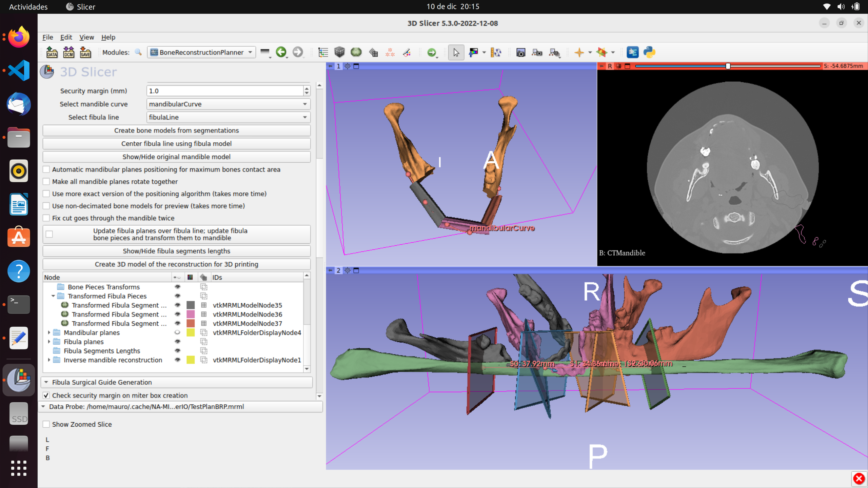The image size is (868, 488).
Task: Open the Extensions Manager icon
Action: pyautogui.click(x=632, y=52)
